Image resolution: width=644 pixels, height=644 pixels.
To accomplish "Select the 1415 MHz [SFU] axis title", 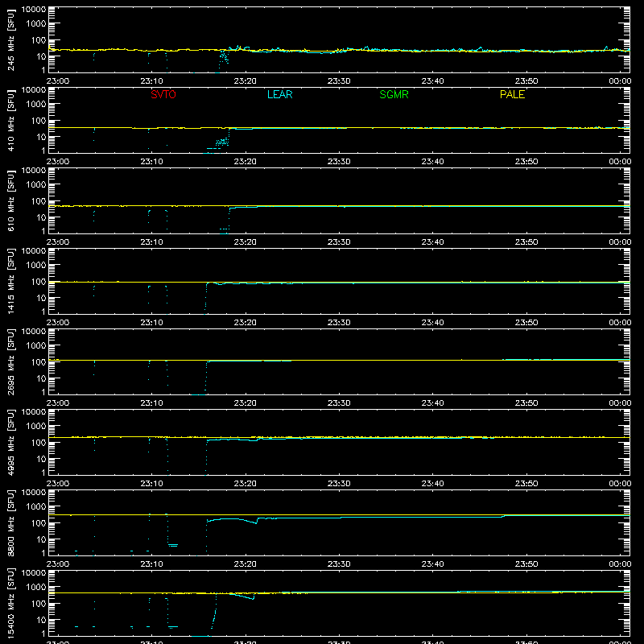I will (11, 281).
